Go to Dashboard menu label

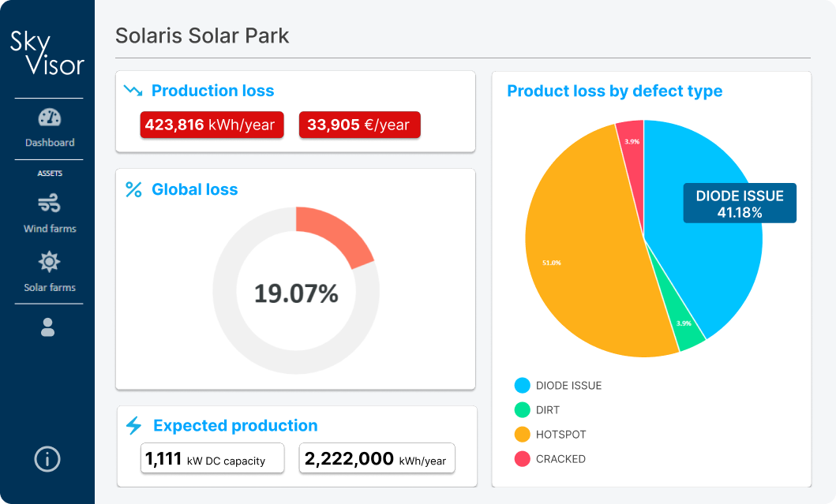[50, 143]
